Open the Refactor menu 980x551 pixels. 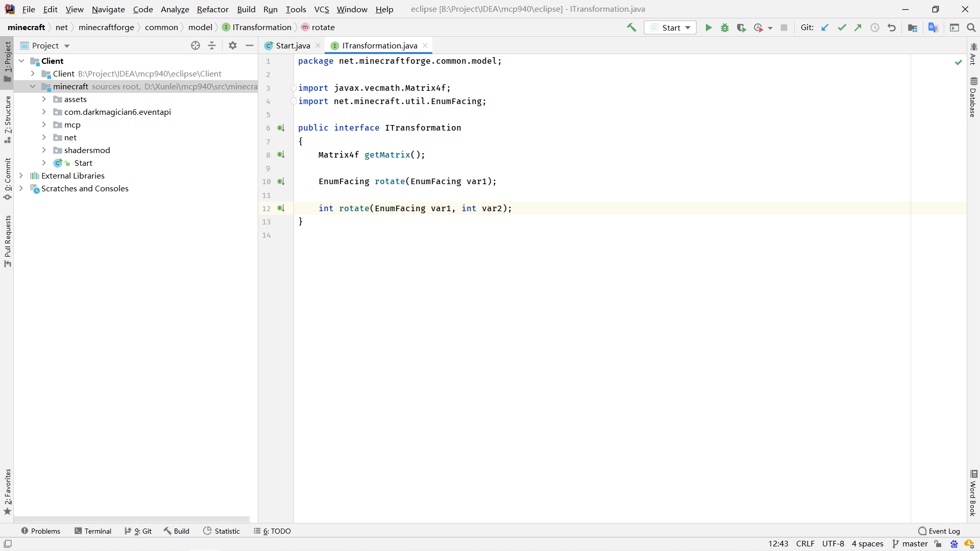[212, 9]
